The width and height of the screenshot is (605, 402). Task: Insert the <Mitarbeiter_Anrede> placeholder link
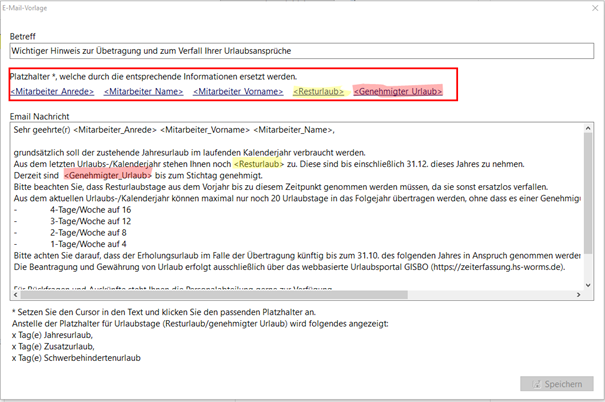point(52,92)
